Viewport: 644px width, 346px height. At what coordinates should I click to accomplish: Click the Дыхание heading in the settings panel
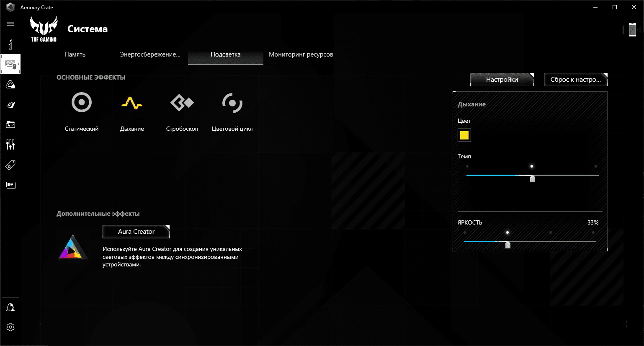coord(471,104)
